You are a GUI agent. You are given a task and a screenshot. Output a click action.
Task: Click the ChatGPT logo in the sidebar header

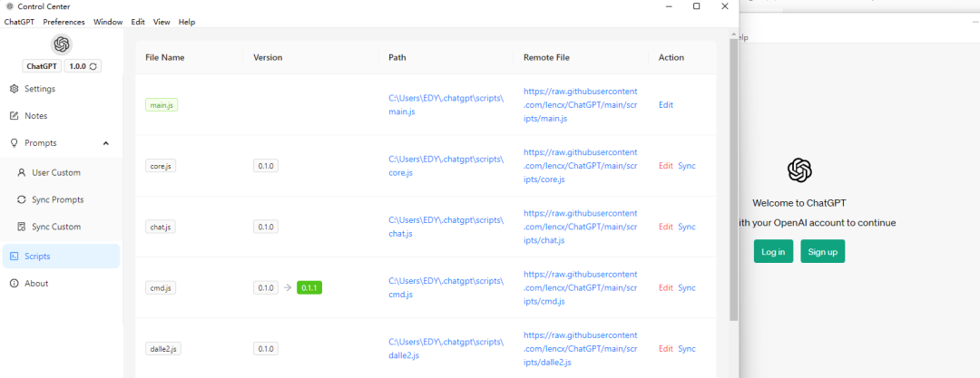tap(62, 44)
